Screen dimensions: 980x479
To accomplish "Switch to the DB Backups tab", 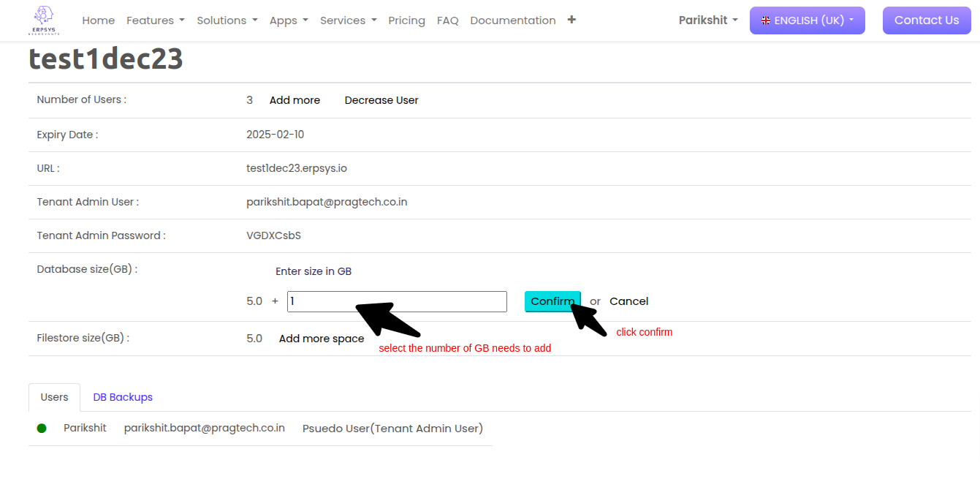I will pos(123,397).
